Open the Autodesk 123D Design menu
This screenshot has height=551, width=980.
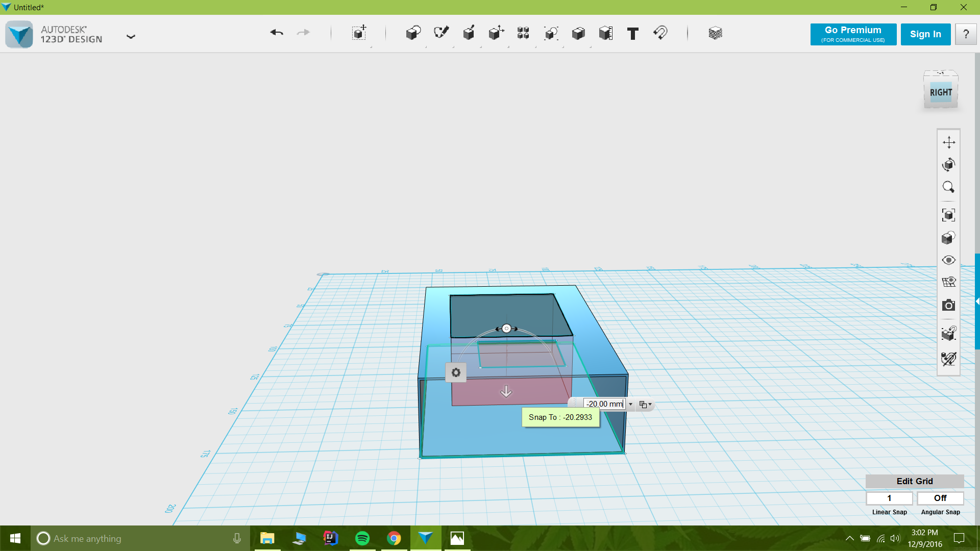coord(131,36)
